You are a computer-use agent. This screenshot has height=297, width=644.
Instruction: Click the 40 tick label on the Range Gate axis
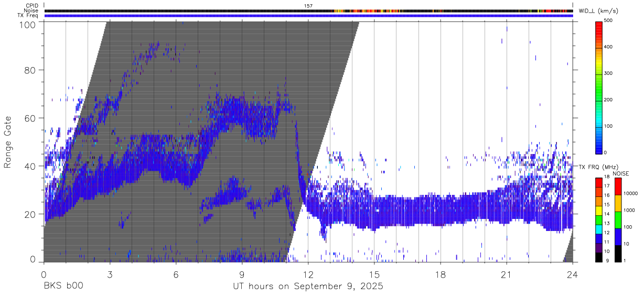[30, 166]
